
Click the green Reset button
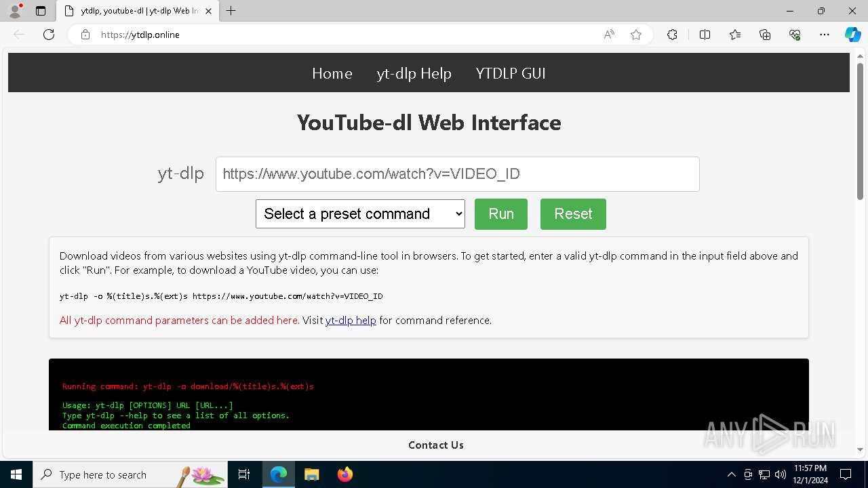(x=573, y=214)
